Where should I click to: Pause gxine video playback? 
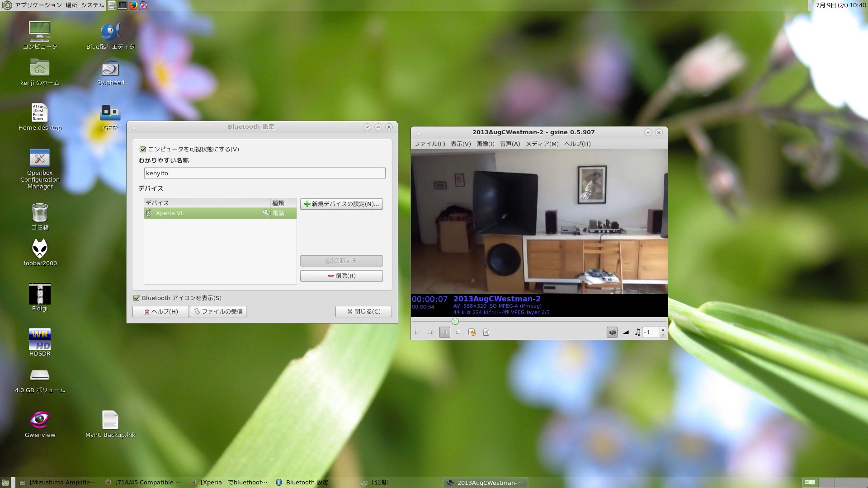445,333
